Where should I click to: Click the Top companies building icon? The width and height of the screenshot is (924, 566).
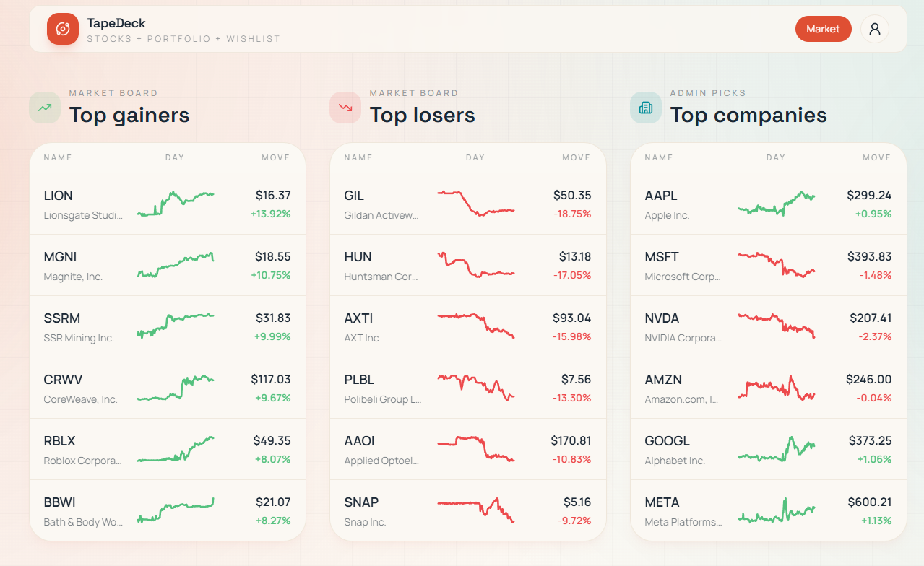pyautogui.click(x=646, y=108)
